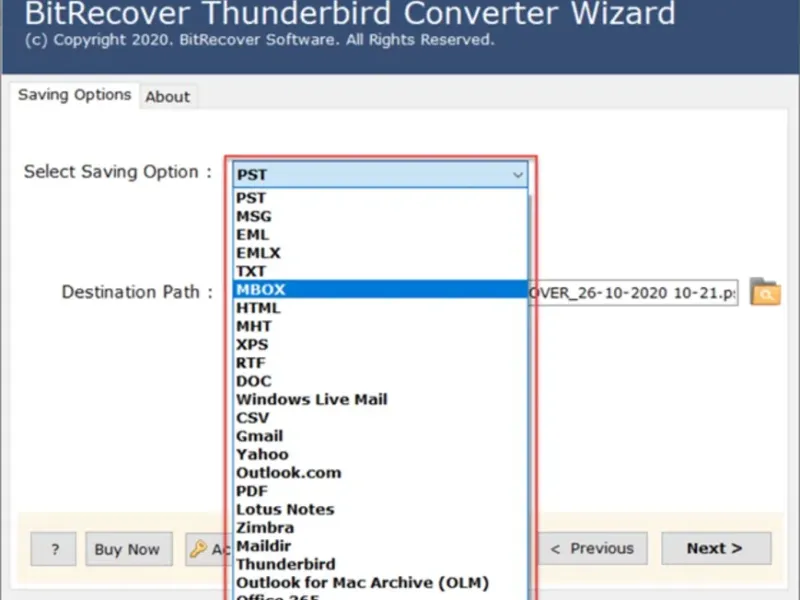Select Gmail as saving option
Screen dimensions: 800x600
[380, 436]
